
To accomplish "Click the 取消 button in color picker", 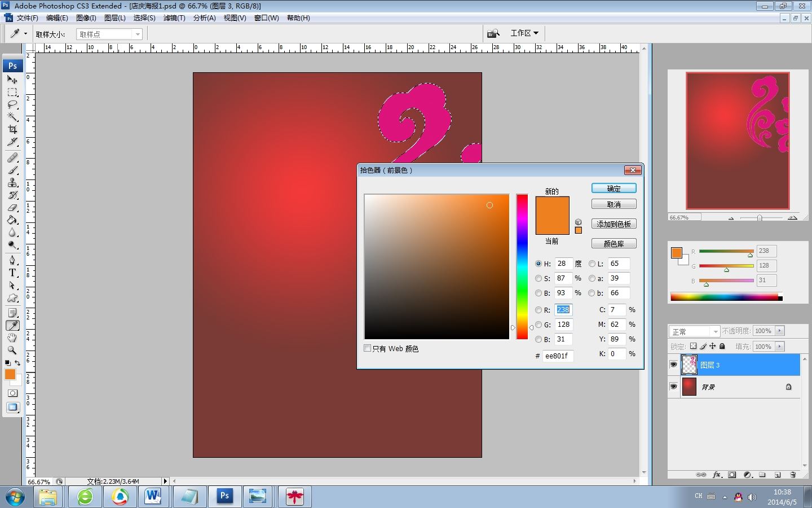I will [614, 204].
